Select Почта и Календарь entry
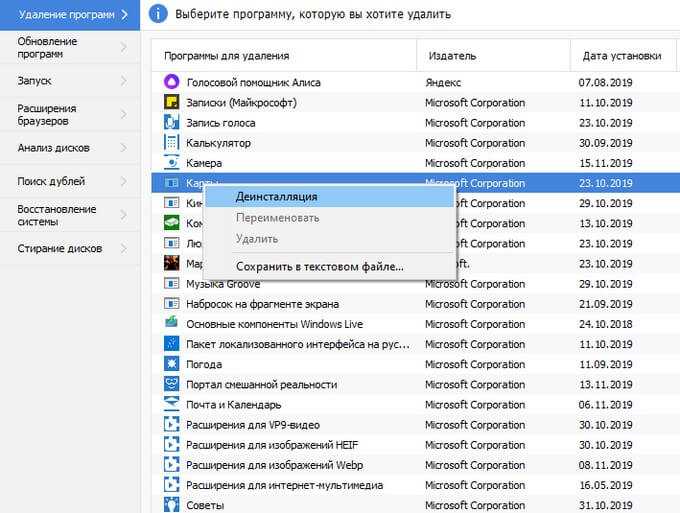This screenshot has height=513, width=680. coord(415,405)
